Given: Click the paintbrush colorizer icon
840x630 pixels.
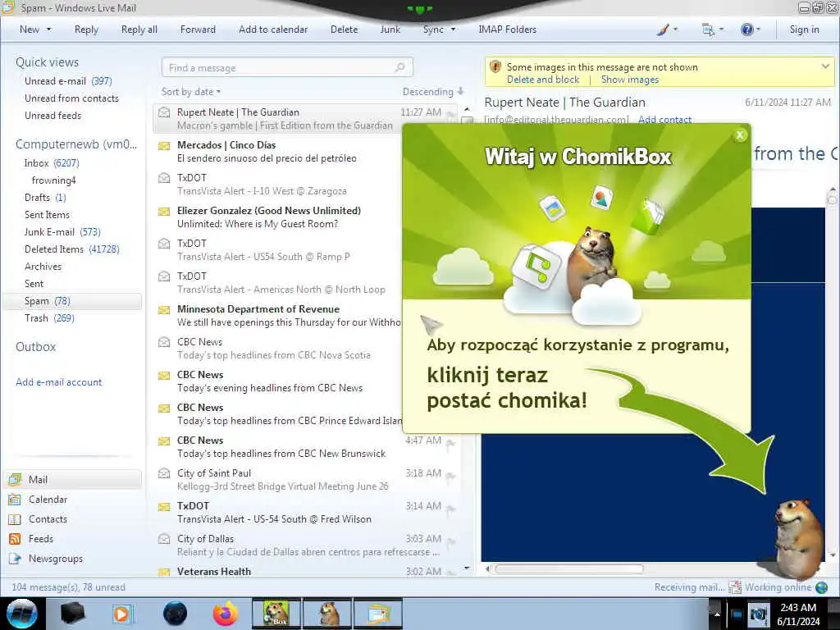Looking at the screenshot, I should point(663,30).
